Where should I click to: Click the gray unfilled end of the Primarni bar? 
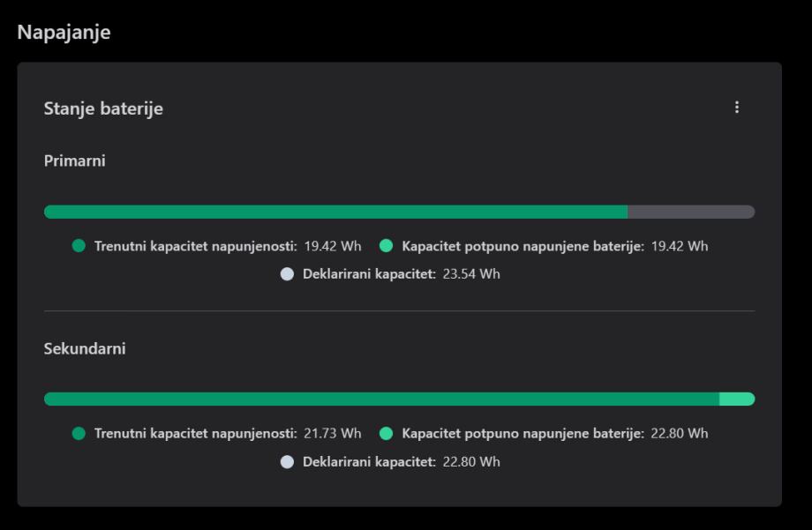point(690,212)
